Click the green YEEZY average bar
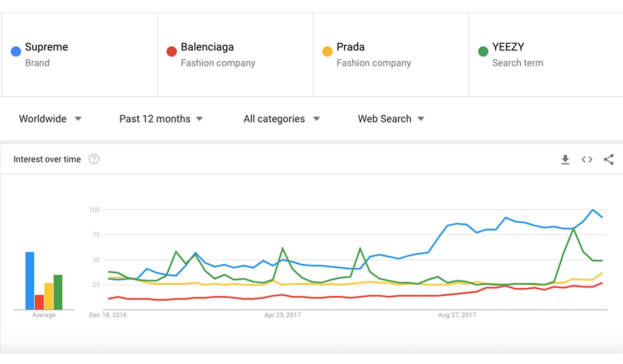The height and width of the screenshot is (364, 623). tap(58, 292)
